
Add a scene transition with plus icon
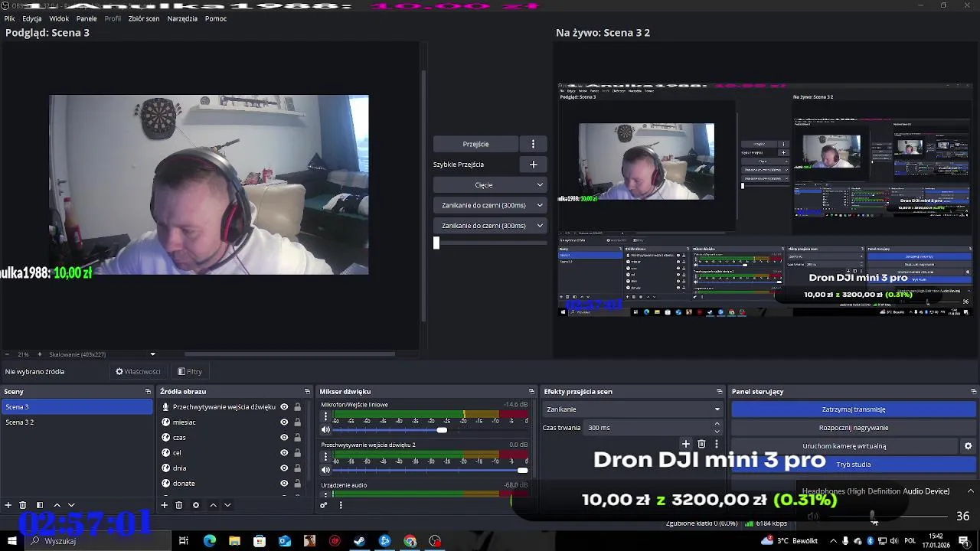[x=686, y=444]
